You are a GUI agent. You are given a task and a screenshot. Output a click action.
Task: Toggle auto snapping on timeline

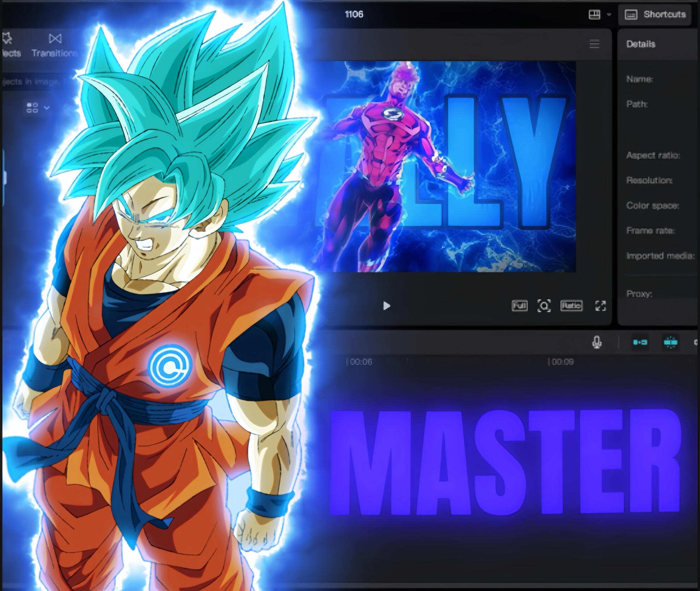670,342
